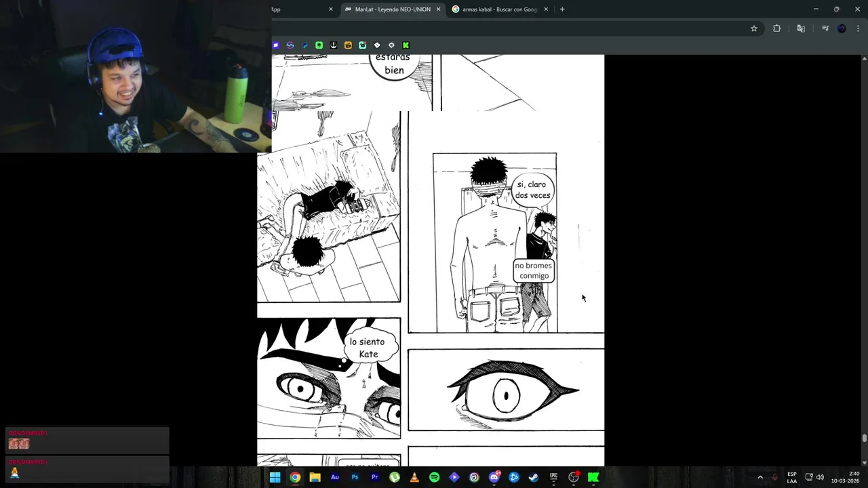Bookmark this page with the star icon

click(753, 28)
